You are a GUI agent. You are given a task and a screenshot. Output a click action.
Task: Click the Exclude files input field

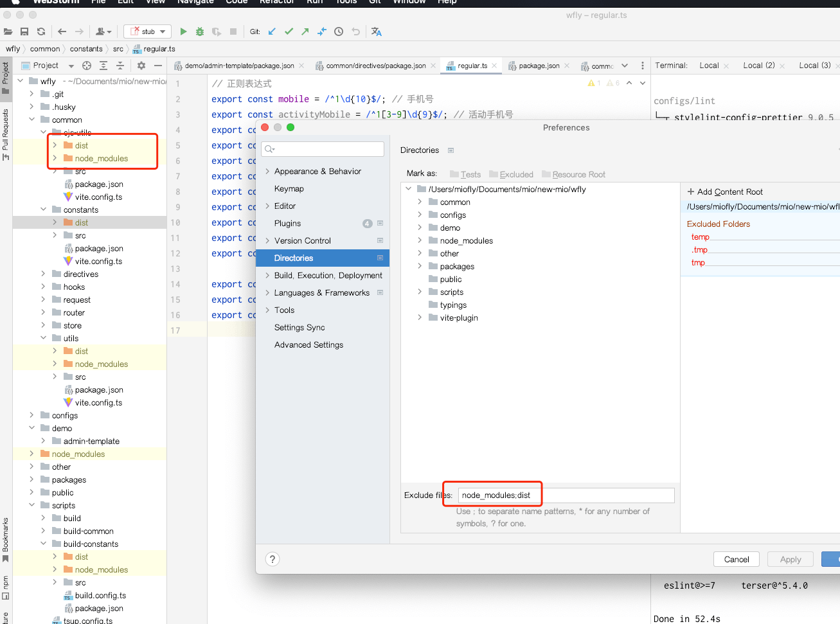click(566, 495)
